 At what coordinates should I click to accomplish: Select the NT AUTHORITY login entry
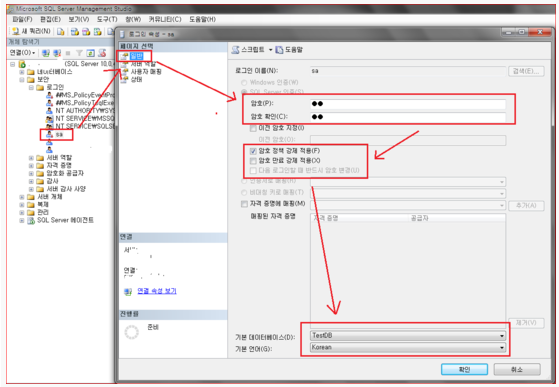point(85,111)
